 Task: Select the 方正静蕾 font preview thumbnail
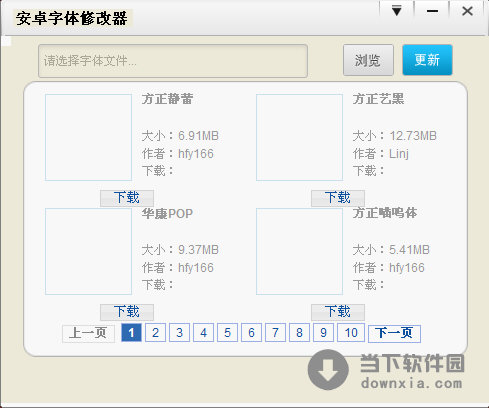(88, 137)
